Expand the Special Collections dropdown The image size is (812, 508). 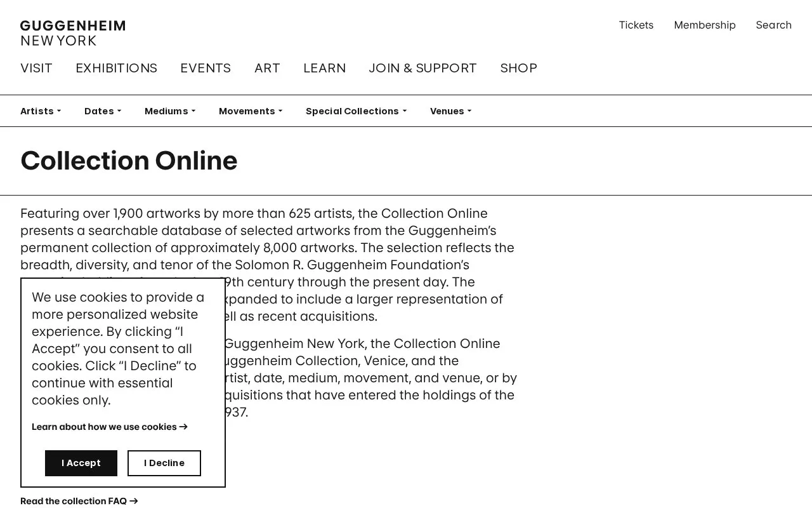356,111
